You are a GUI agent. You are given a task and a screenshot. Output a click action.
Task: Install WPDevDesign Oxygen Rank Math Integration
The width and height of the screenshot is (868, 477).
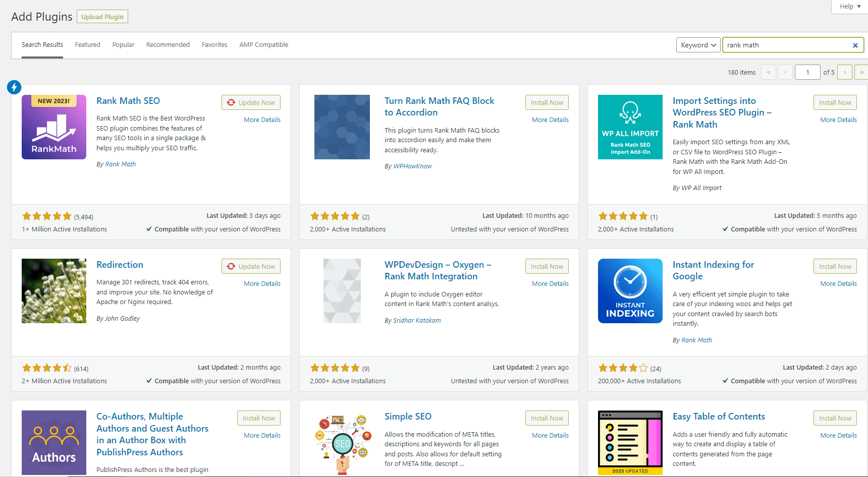tap(547, 266)
